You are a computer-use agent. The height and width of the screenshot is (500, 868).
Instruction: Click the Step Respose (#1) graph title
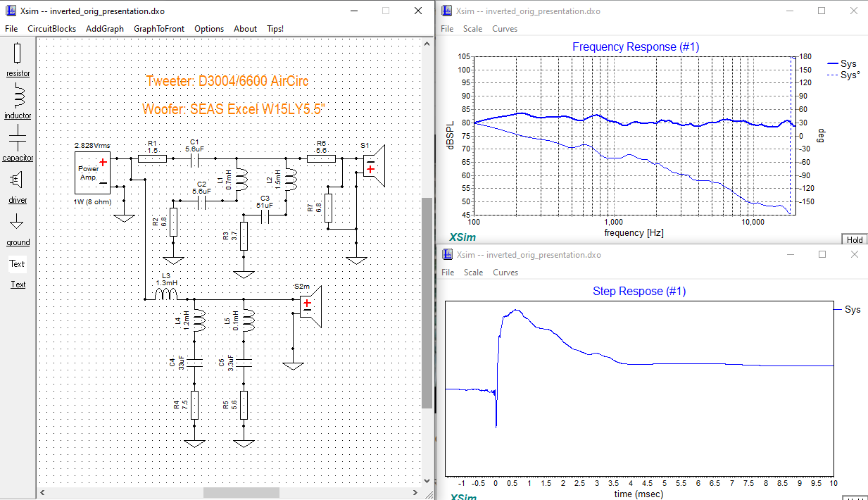(639, 291)
